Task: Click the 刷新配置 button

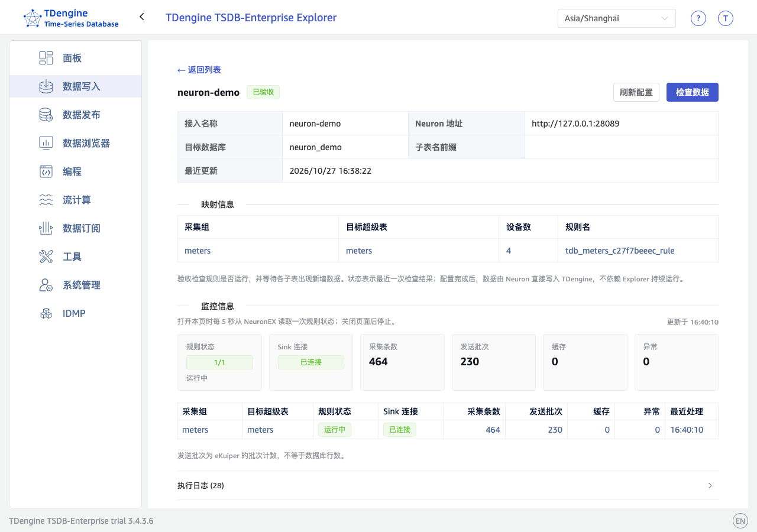Action: tap(636, 92)
